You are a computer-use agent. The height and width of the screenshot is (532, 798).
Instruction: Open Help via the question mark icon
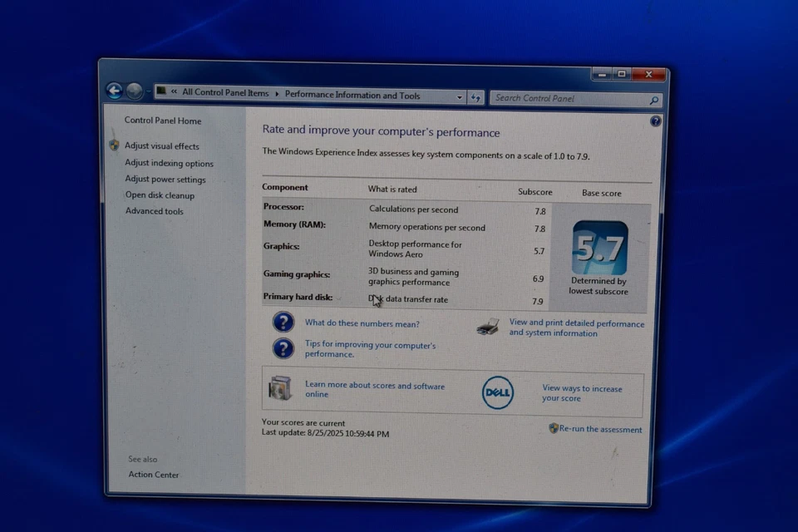pyautogui.click(x=654, y=121)
